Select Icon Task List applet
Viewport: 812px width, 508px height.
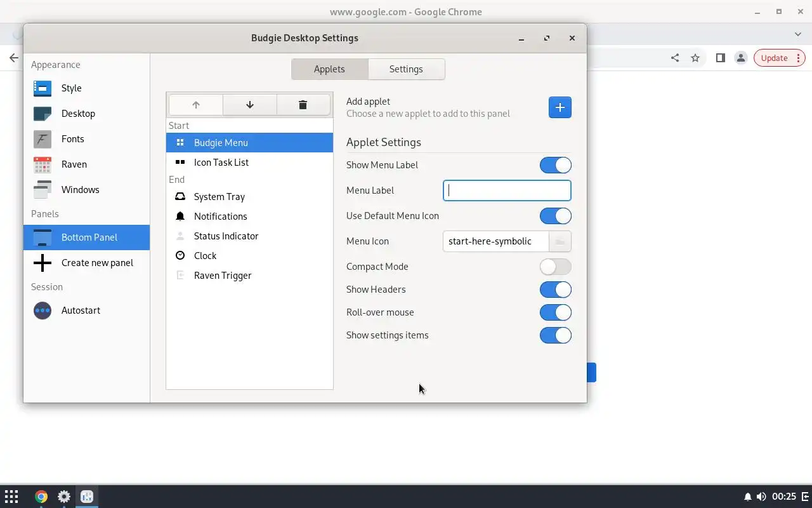249,163
